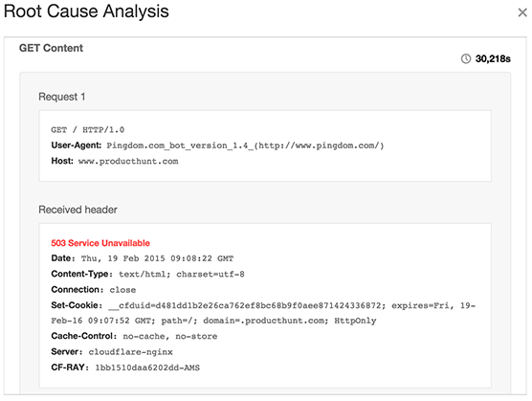The width and height of the screenshot is (532, 401).
Task: Click the Content-Type text/html value
Action: [182, 274]
